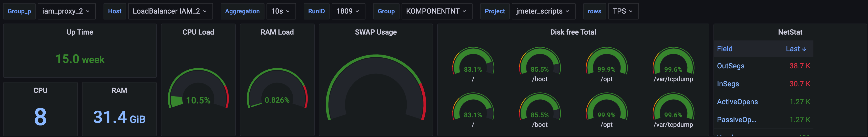Open the jmeter_scripts project dropdown
Screen dimensions: 868x137
pyautogui.click(x=543, y=11)
